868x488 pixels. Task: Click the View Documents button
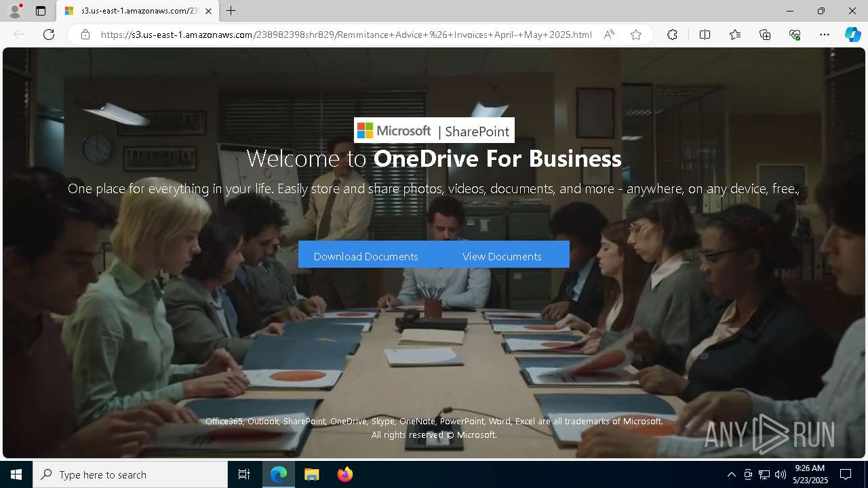click(502, 256)
